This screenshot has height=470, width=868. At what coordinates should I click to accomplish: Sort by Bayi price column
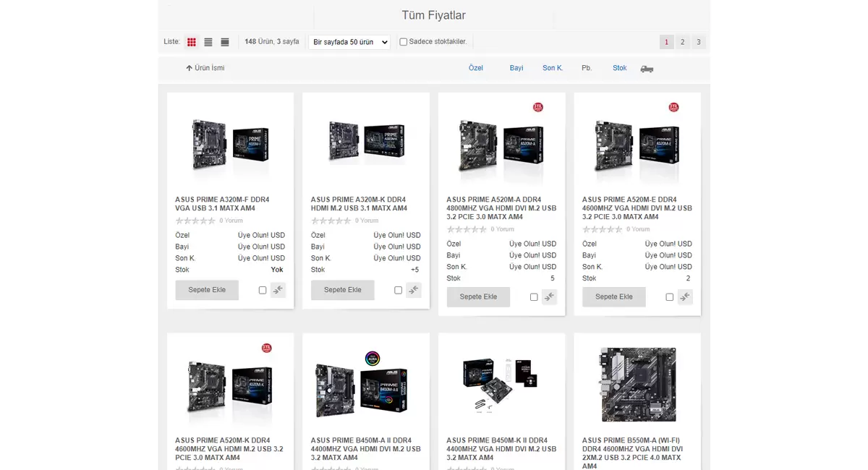click(x=516, y=68)
